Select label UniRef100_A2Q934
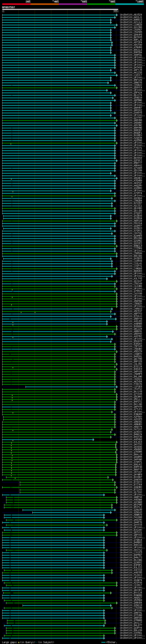 coord(131,138)
